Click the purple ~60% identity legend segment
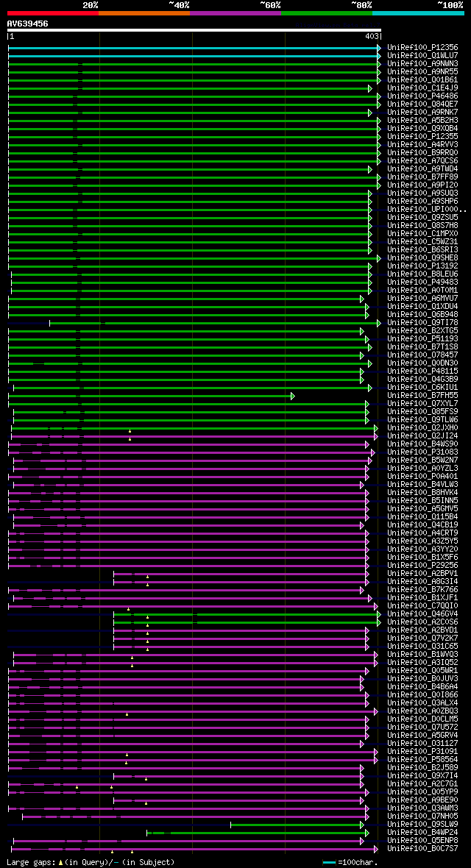Viewport: 471px width, 868px height. (x=235, y=13)
